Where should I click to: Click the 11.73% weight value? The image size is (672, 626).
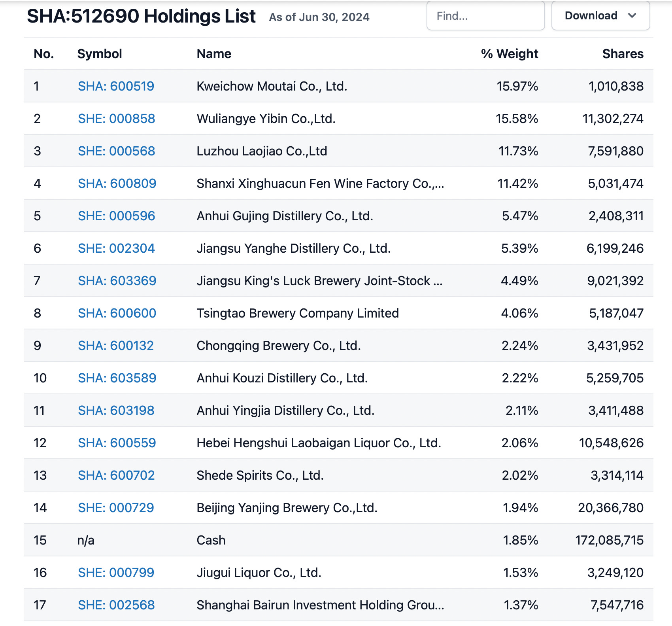point(518,151)
